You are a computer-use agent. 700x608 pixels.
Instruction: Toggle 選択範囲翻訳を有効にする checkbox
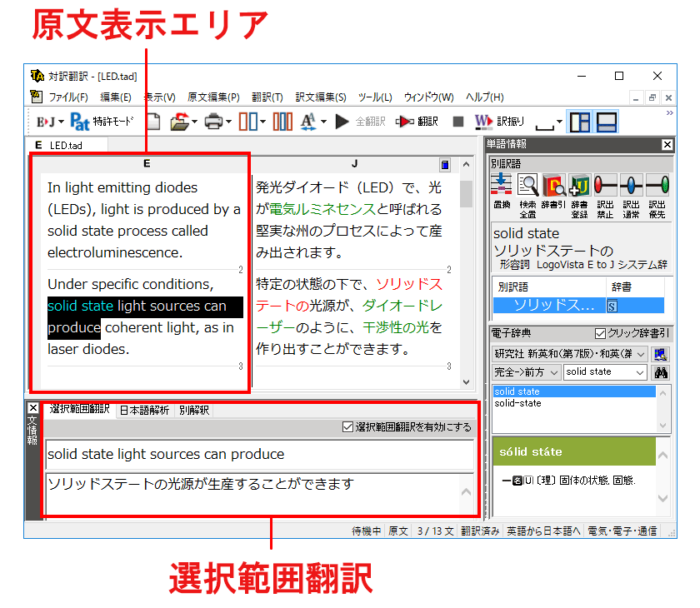point(347,427)
